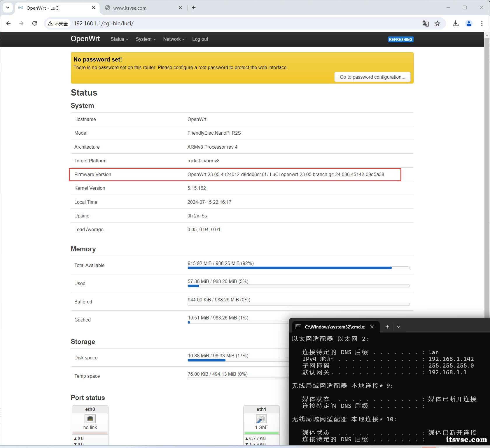Click architecture ARMv8 Processor rev 4
This screenshot has height=448, width=490.
[212, 147]
